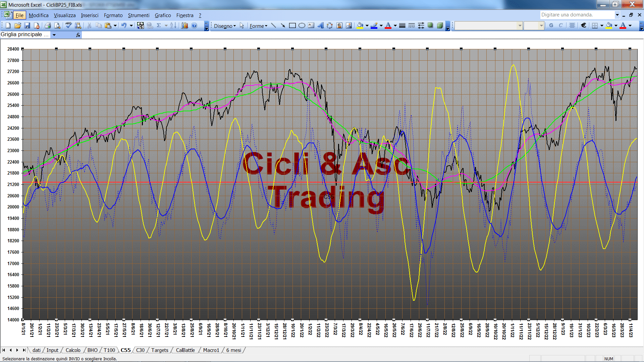Screen dimensions: 644x362
Task: Select the Rectangle drawing tool
Action: (x=292, y=25)
